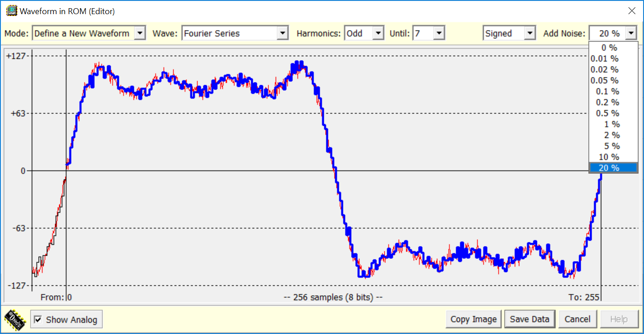Select highlighted 20 % noise option
Screen dimensions: 644x334
click(x=613, y=168)
